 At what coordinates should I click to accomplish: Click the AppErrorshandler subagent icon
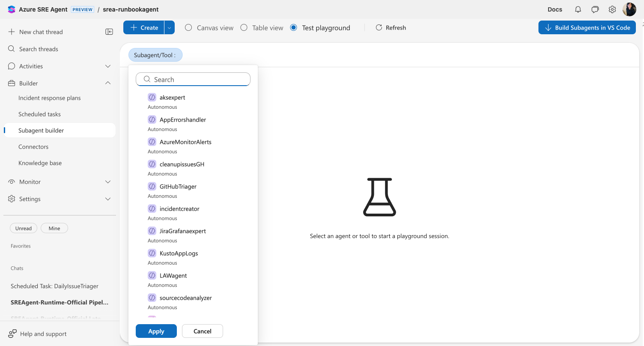pyautogui.click(x=152, y=119)
